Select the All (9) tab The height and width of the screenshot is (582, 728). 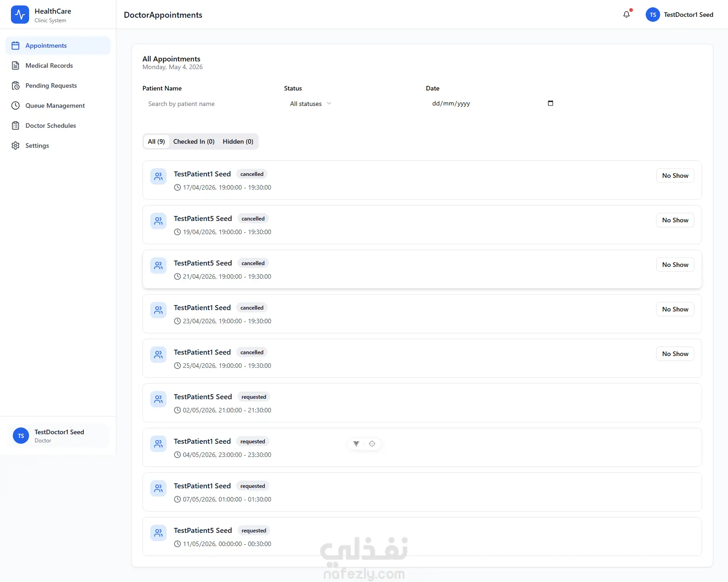[157, 141]
